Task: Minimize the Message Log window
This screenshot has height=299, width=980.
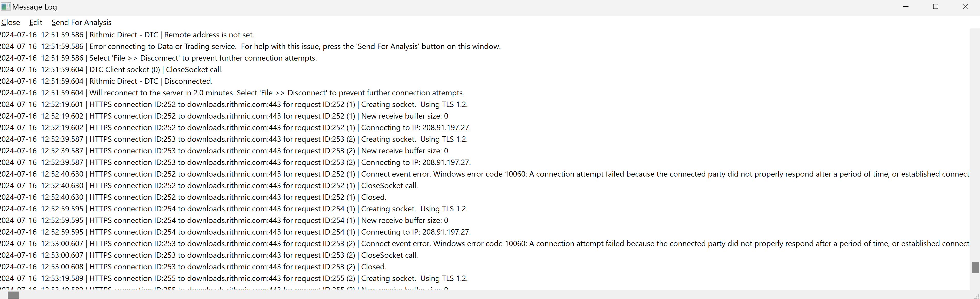Action: point(906,6)
